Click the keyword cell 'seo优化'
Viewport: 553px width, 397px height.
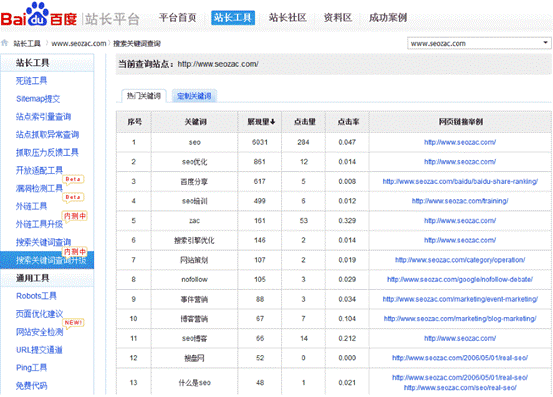tap(194, 162)
